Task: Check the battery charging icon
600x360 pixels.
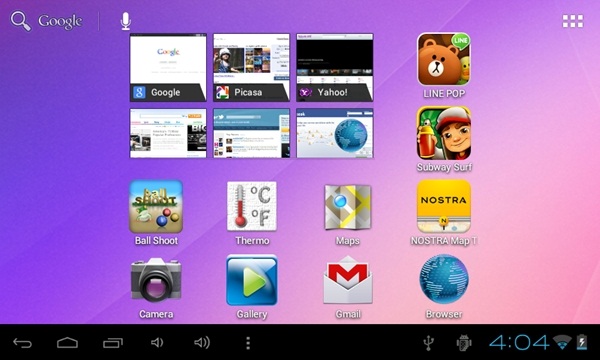Action: (x=582, y=342)
